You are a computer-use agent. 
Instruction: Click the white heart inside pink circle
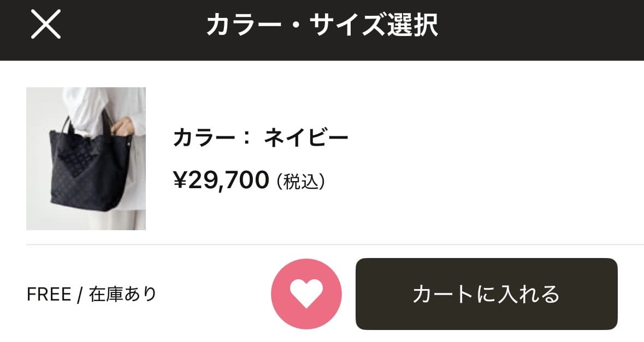click(306, 293)
